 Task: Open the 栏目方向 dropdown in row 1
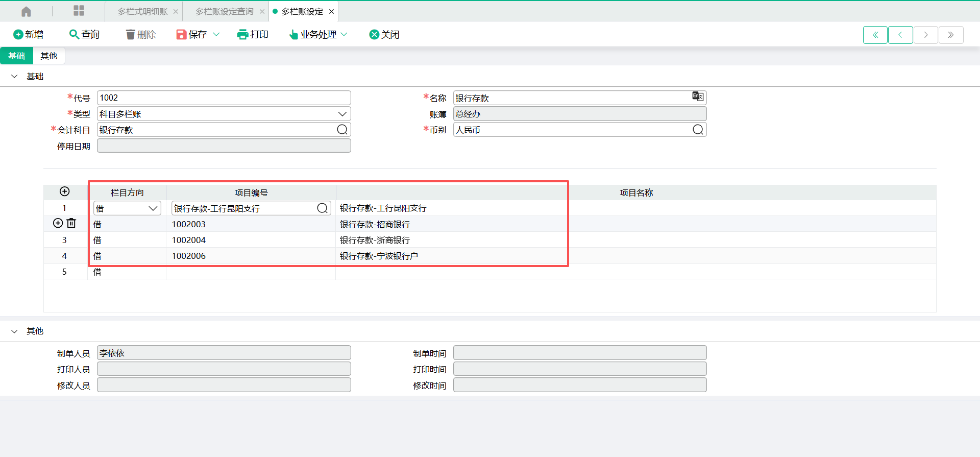(153, 208)
